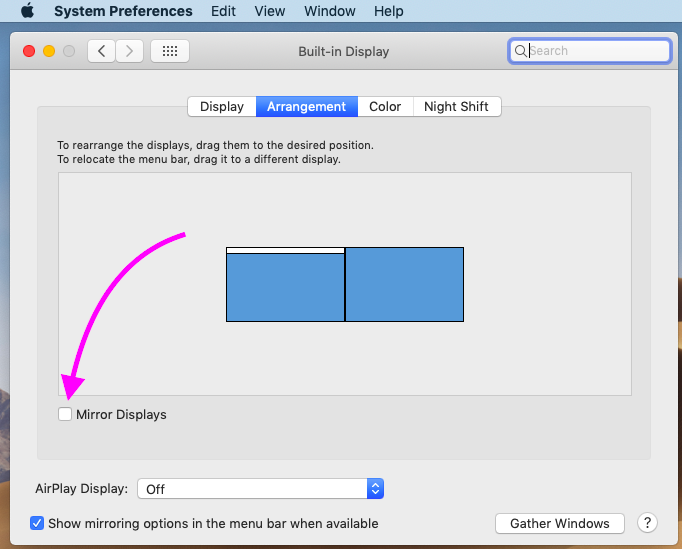This screenshot has height=549, width=682.
Task: Uncheck Show mirroring options in menu bar
Action: [37, 523]
